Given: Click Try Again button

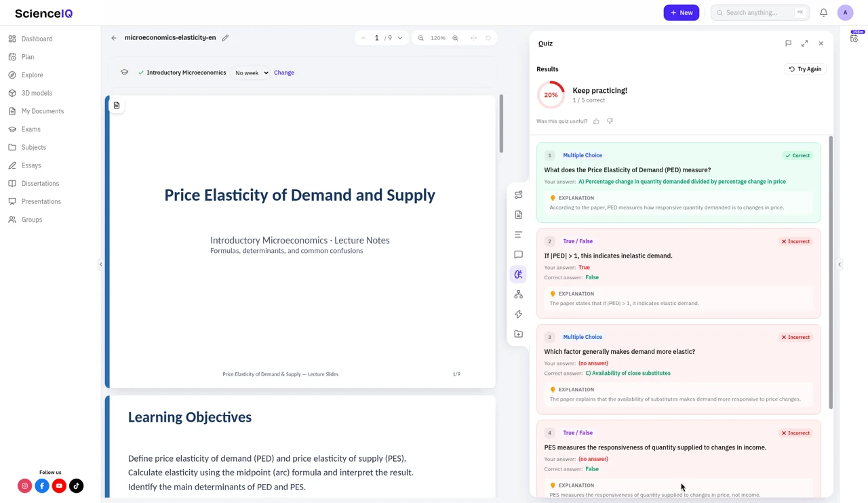Looking at the screenshot, I should [x=805, y=69].
